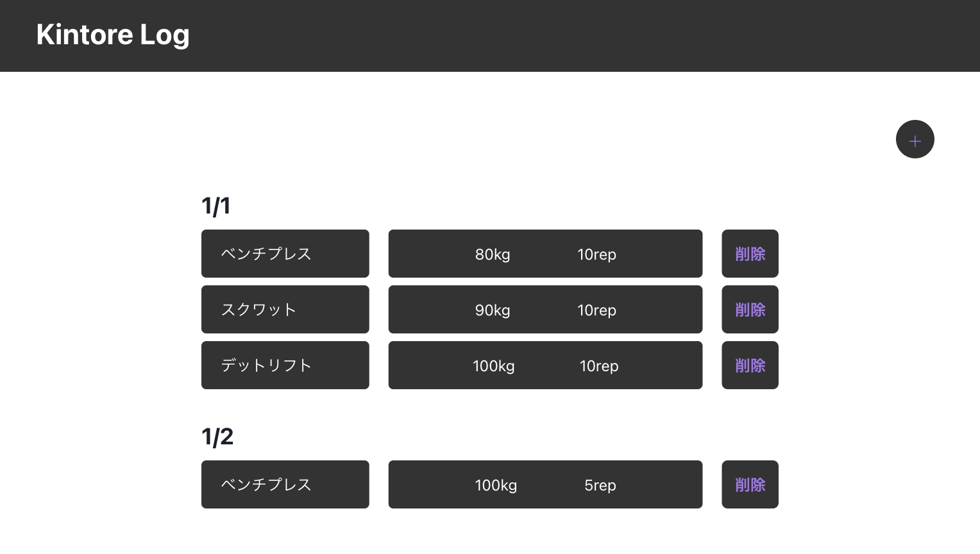The image size is (980, 554).
Task: Open the add record dialog via circular button
Action: pyautogui.click(x=915, y=139)
